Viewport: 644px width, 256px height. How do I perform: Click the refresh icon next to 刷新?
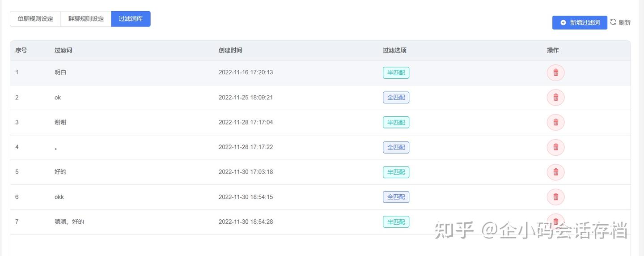point(613,22)
